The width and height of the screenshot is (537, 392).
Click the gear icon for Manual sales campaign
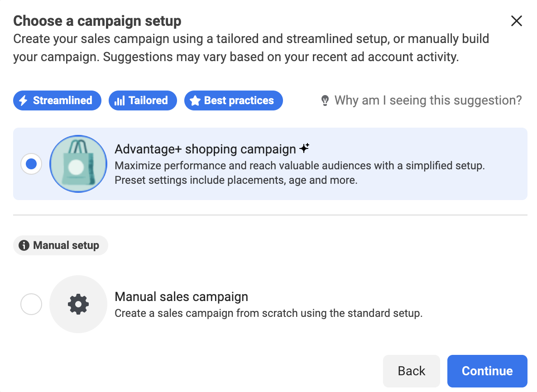click(78, 304)
